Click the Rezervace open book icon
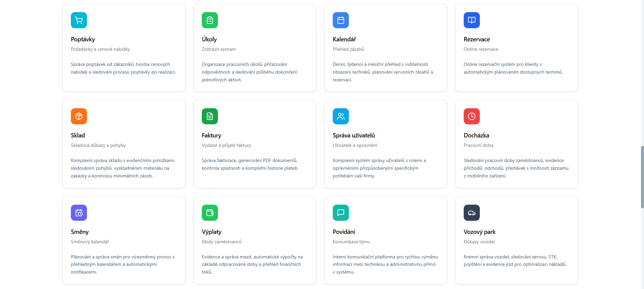This screenshot has width=644, height=289. tap(472, 20)
